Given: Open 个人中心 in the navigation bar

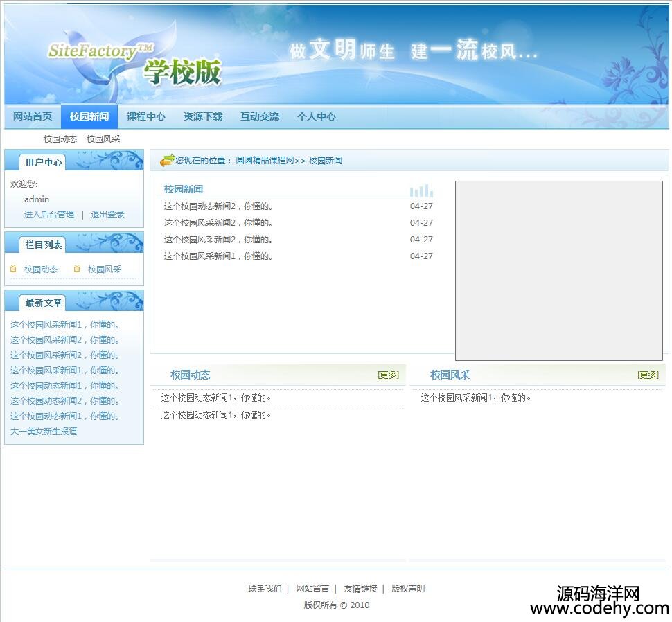Looking at the screenshot, I should (x=317, y=116).
